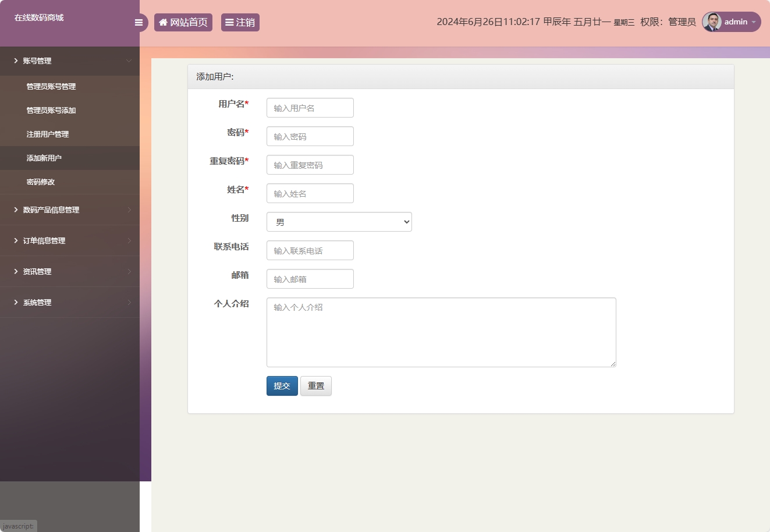Click the 管理员账号添加 menu entry
The height and width of the screenshot is (532, 770).
point(49,110)
